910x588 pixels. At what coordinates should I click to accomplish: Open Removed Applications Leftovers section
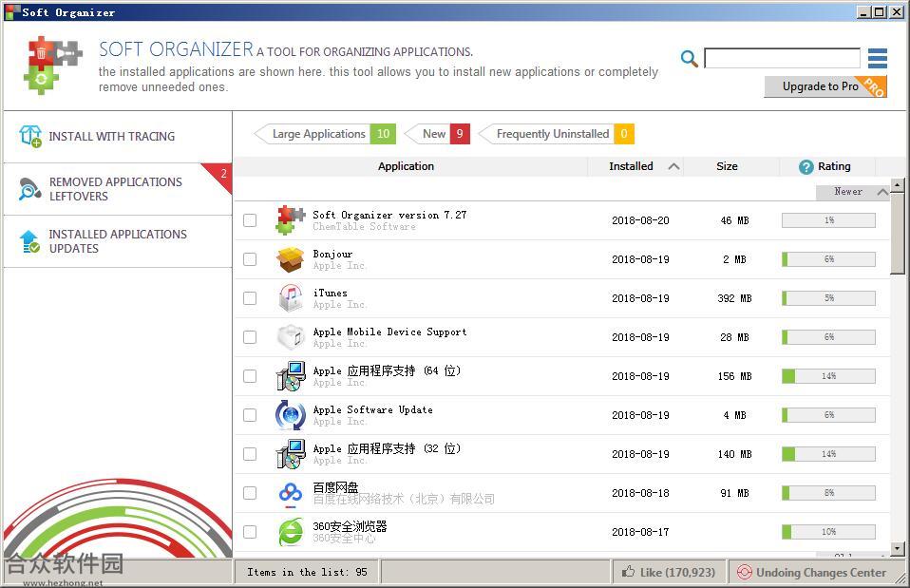pyautogui.click(x=118, y=189)
